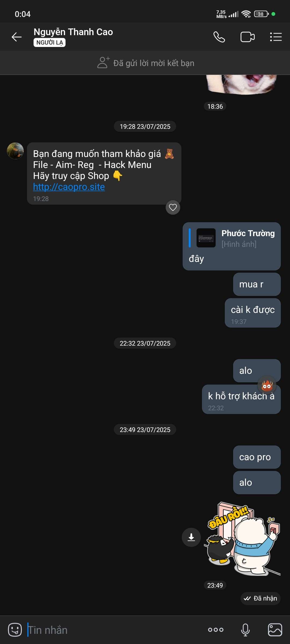
Task: Open the http://caopro.site link
Action: coord(69,187)
